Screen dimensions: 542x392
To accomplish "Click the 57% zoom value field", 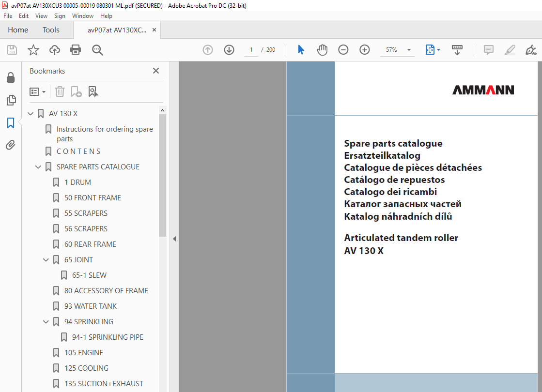I will point(392,50).
